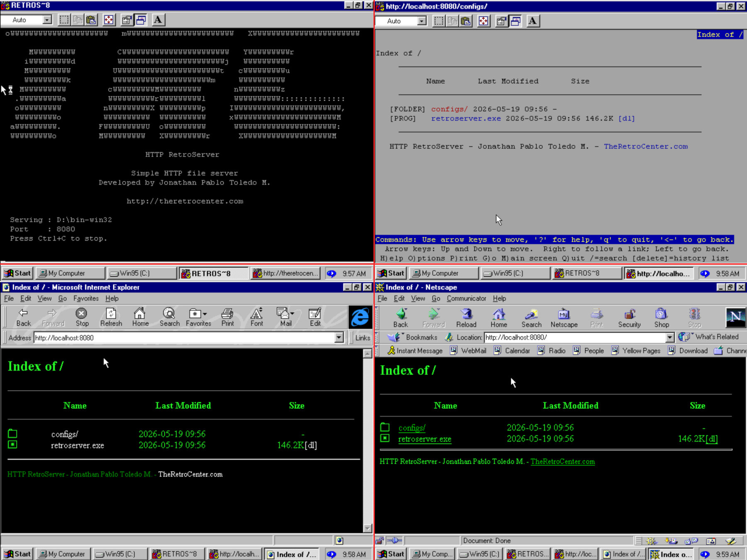
Task: Click Shop button in Netscape toolbar
Action: pyautogui.click(x=662, y=318)
